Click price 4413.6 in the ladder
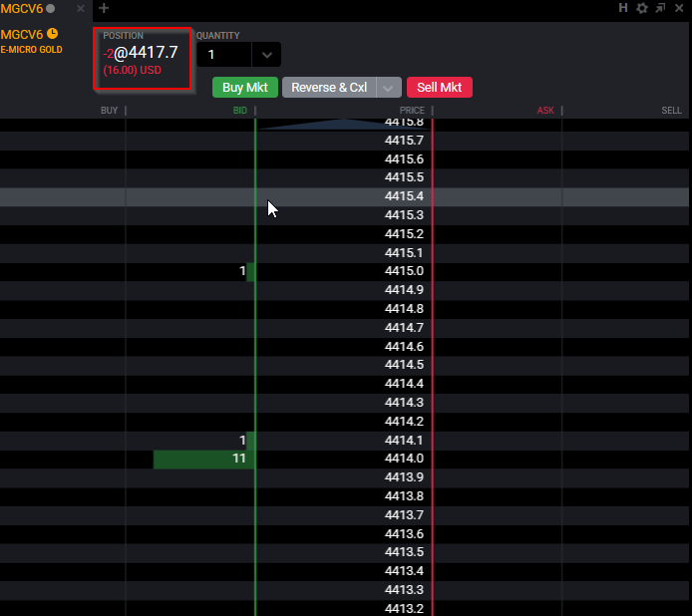The image size is (692, 616). pyautogui.click(x=404, y=534)
